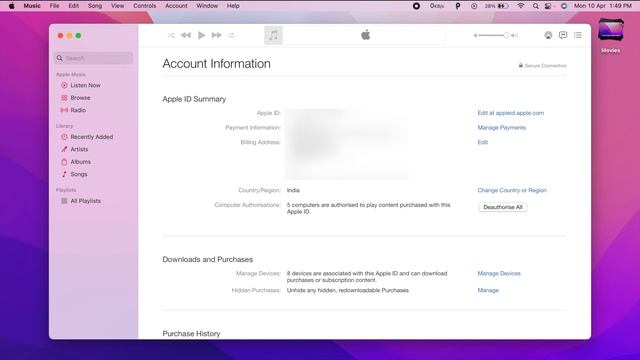Click Change Country or Region link
This screenshot has height=360, width=640.
[x=512, y=190]
